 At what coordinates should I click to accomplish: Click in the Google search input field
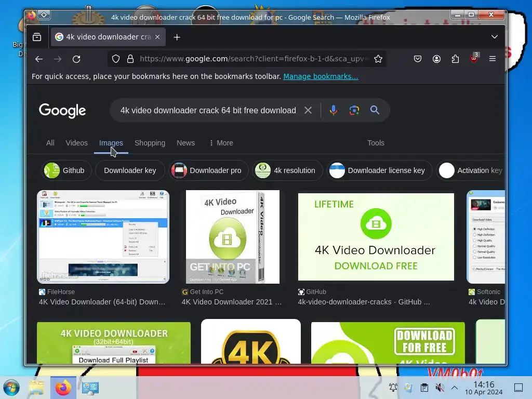point(208,110)
